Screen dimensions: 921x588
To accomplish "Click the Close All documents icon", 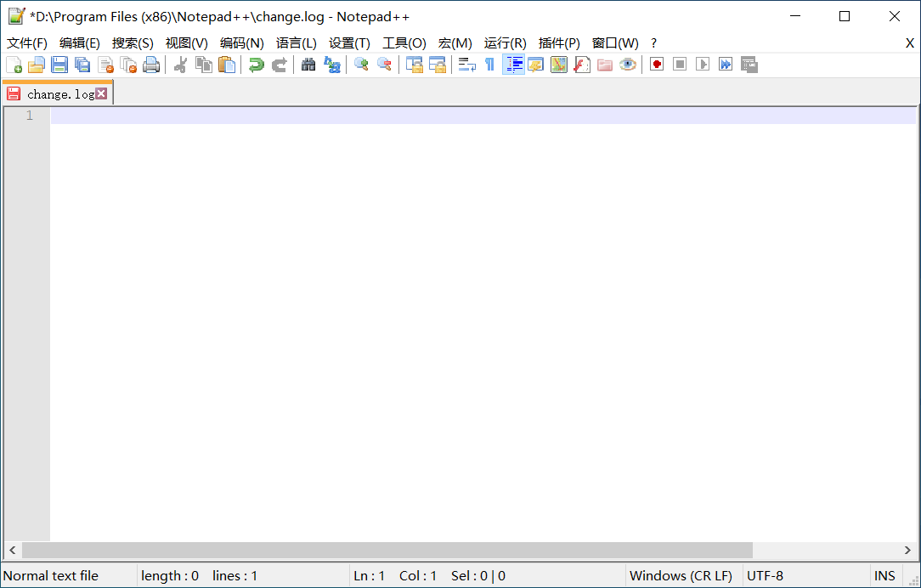I will tap(128, 65).
